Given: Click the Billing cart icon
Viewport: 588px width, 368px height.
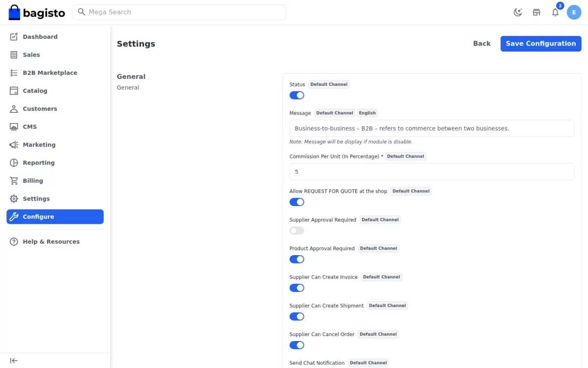Looking at the screenshot, I should coord(14,181).
